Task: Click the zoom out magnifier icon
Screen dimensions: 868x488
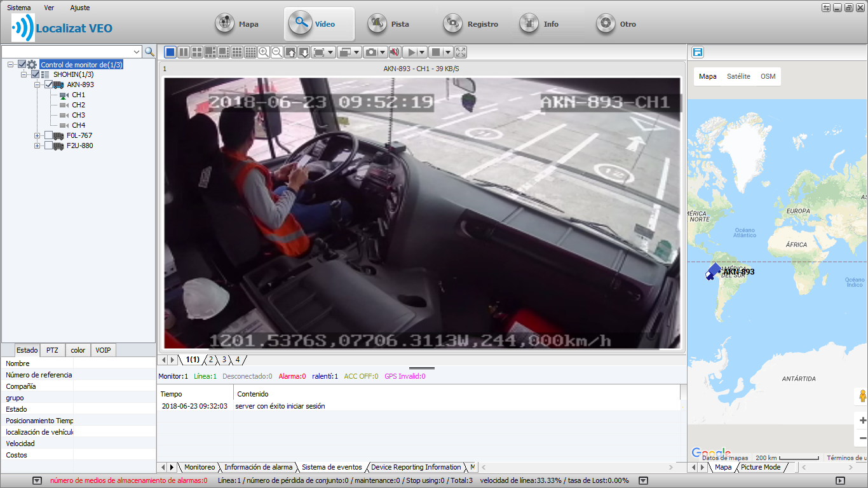Action: click(277, 52)
